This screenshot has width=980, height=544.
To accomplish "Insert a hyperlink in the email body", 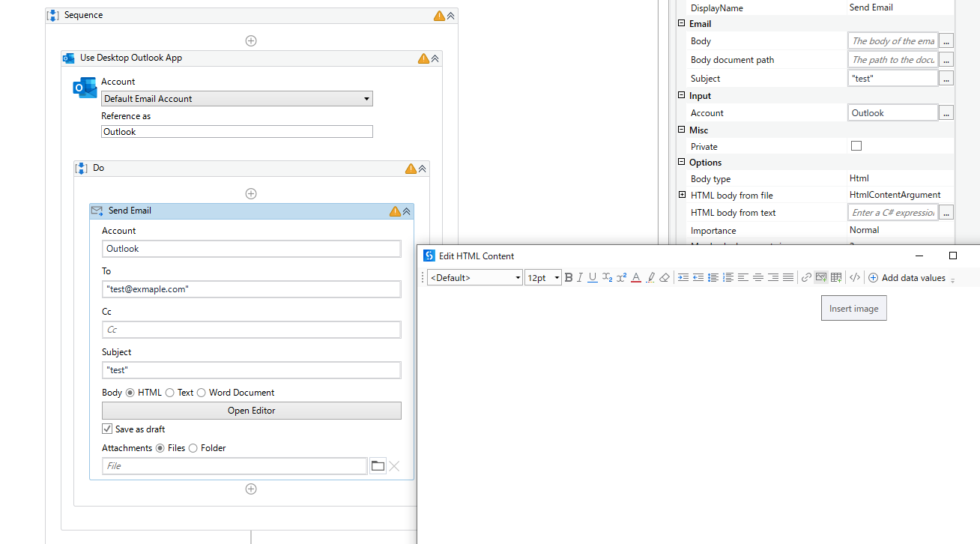I will pyautogui.click(x=806, y=277).
